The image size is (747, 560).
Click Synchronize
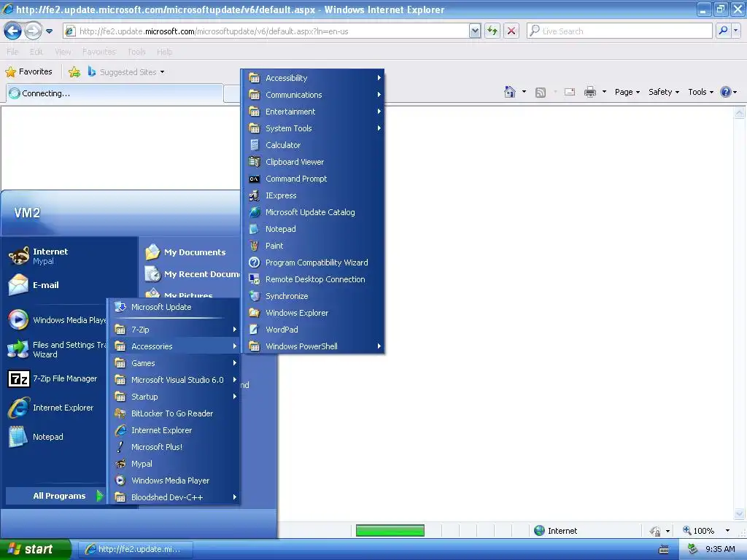pos(312,296)
